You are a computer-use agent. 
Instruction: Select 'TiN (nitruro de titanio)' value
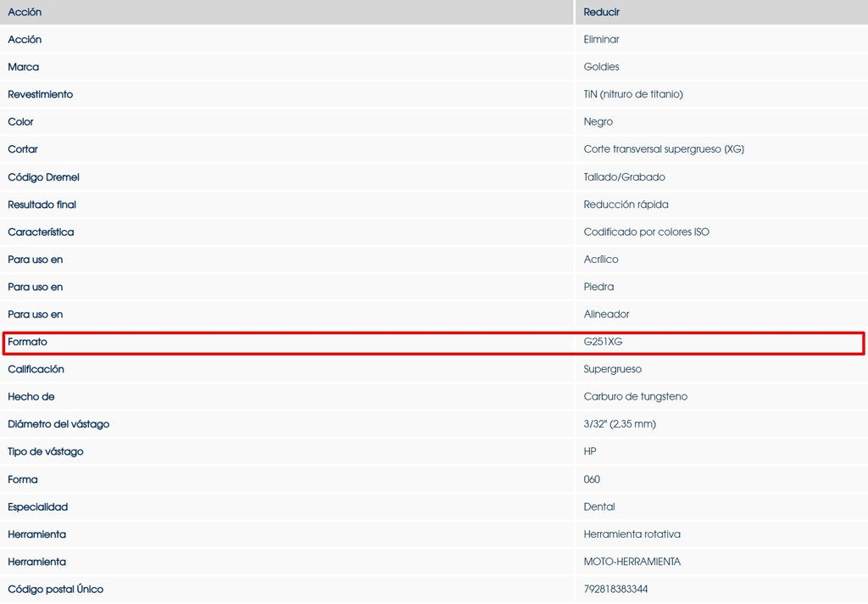tap(633, 94)
